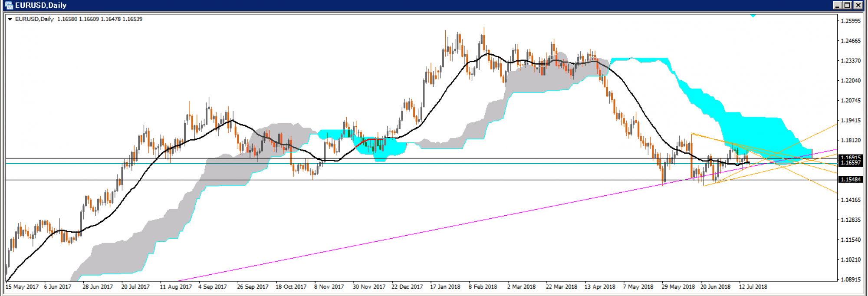
Task: Click price axis value 1.24665
Action: [851, 41]
